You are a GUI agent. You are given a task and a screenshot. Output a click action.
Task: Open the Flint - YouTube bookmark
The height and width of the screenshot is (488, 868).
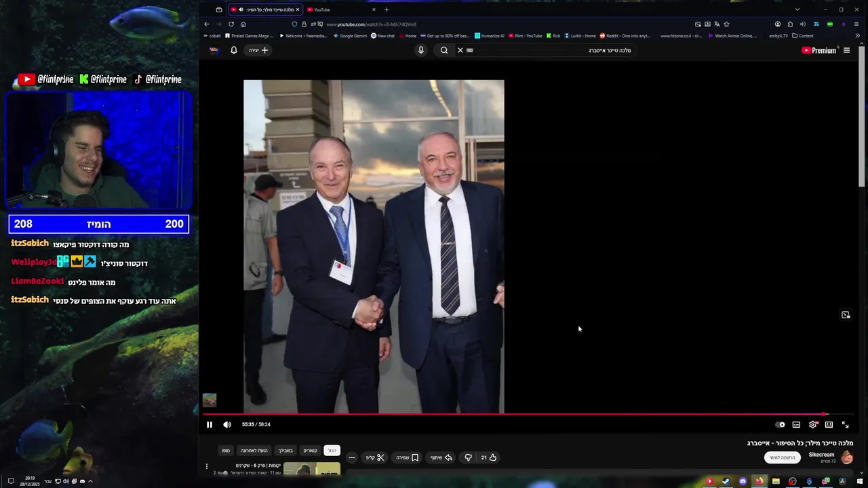[x=525, y=36]
